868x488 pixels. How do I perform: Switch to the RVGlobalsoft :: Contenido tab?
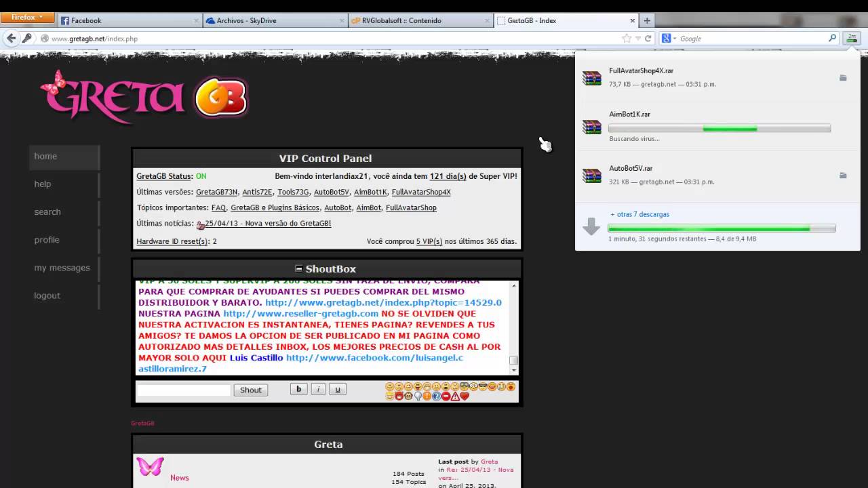coord(420,20)
